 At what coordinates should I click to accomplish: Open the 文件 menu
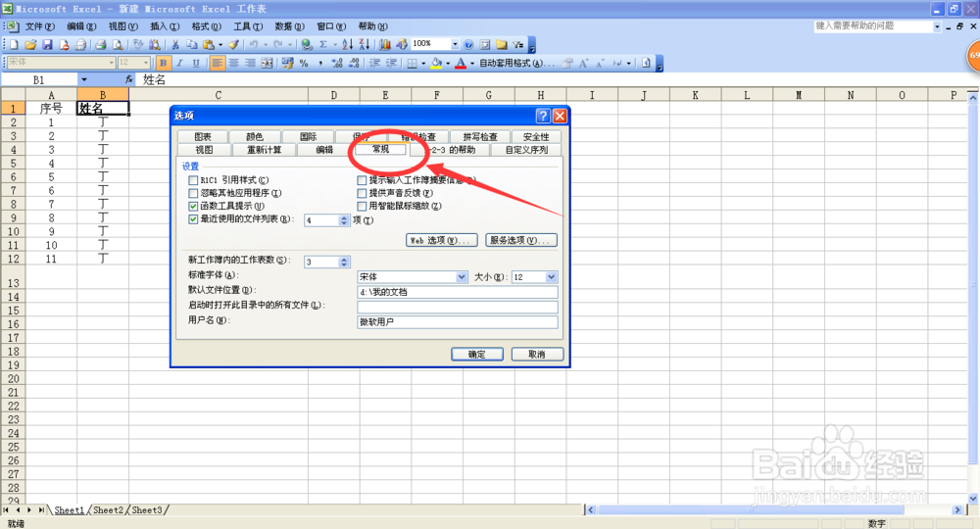(39, 26)
